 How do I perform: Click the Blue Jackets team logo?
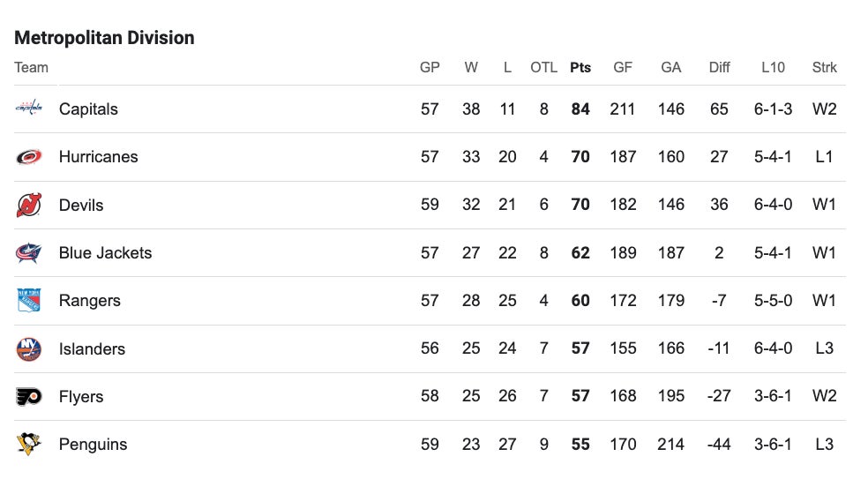28,253
